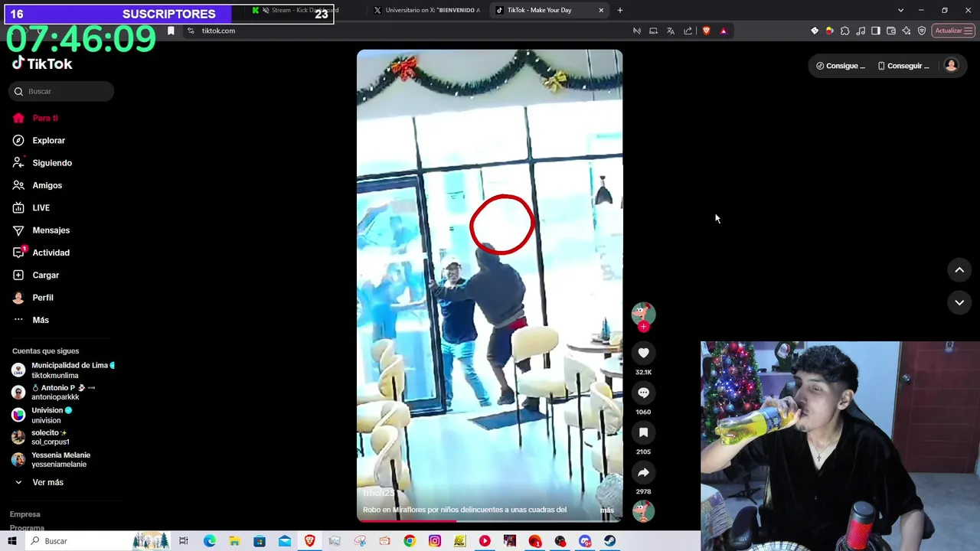The image size is (980, 551).
Task: Click the Buscar search field in TikTok
Action: pyautogui.click(x=61, y=91)
